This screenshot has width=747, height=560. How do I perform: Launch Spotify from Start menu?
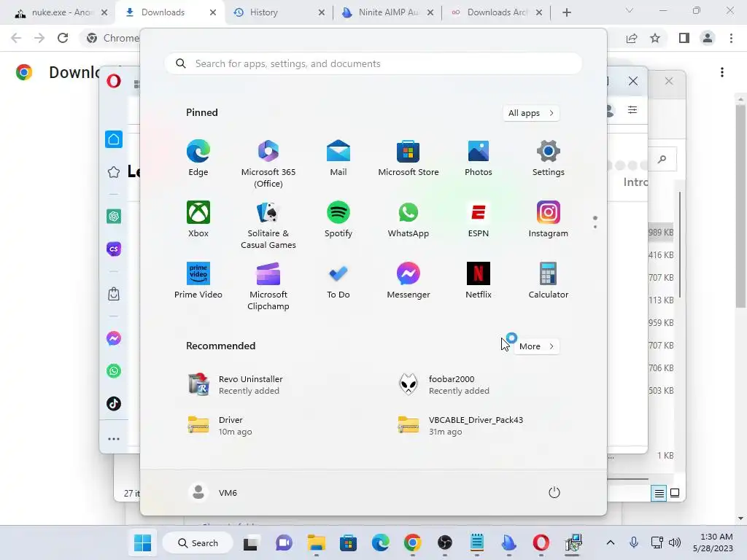[x=338, y=219]
